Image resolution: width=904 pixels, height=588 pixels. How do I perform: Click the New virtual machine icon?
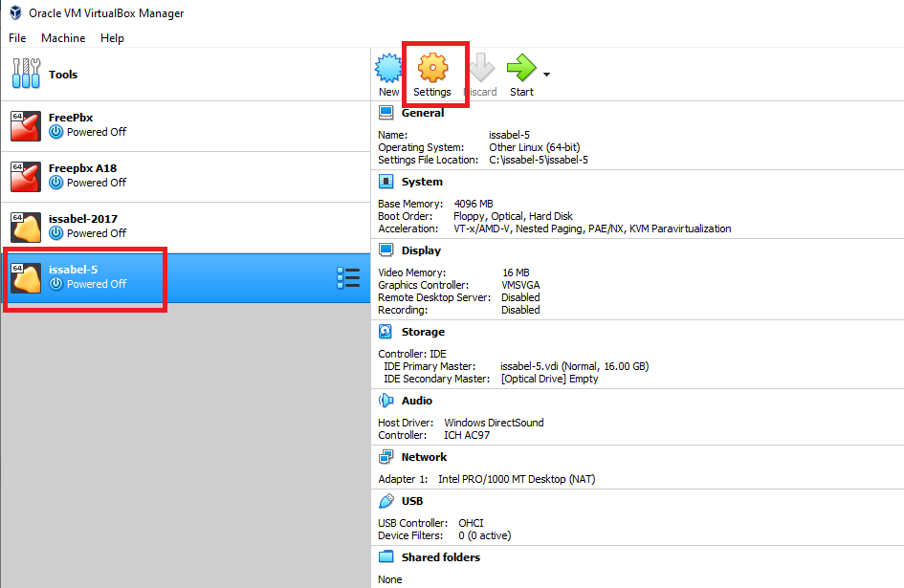point(387,69)
